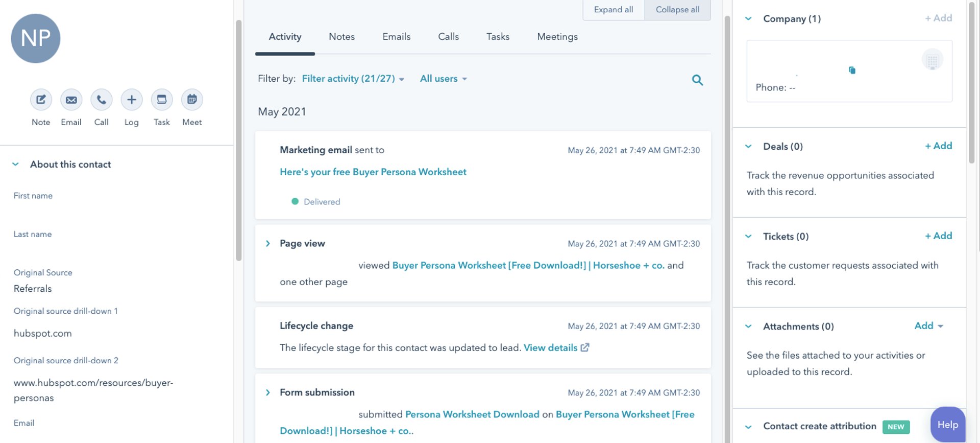Log an activity with the plus icon
This screenshot has width=980, height=443.
[x=132, y=100]
